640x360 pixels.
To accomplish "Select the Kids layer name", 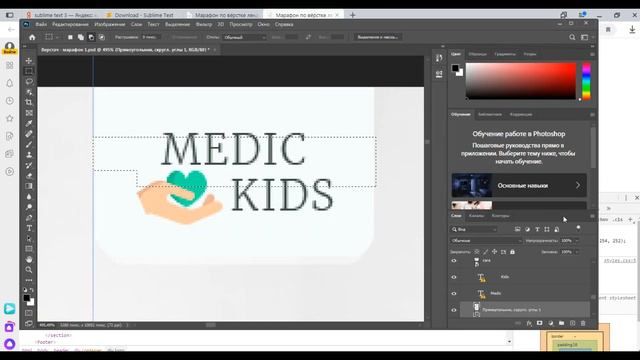I will click(505, 277).
